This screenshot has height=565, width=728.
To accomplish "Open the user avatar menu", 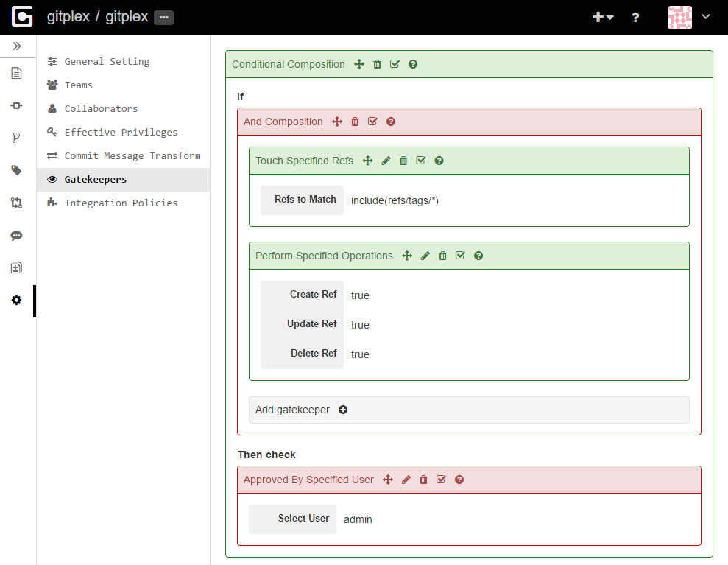I will click(679, 18).
